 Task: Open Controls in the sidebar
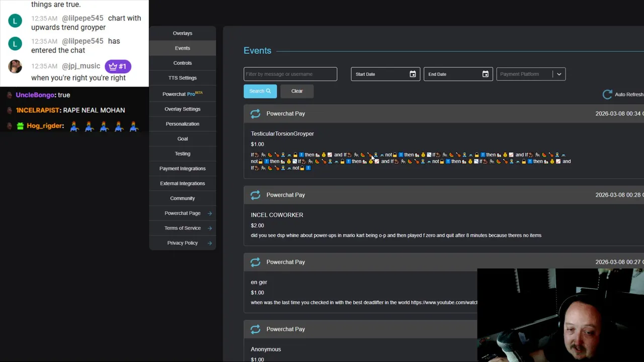tap(183, 63)
